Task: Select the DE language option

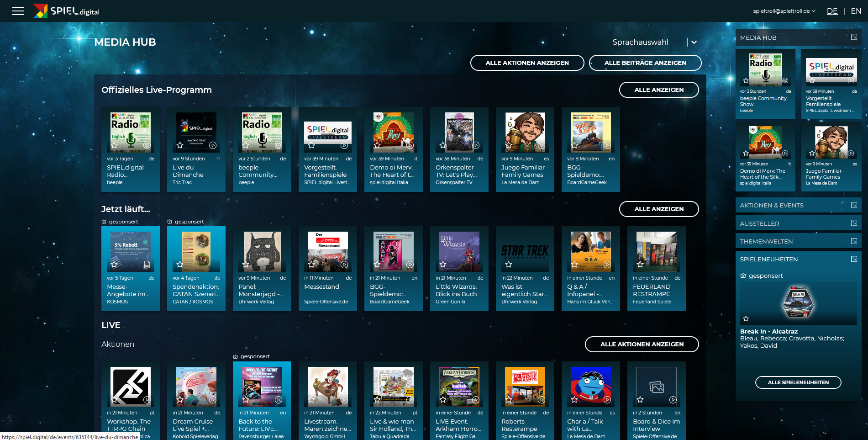Action: [x=832, y=11]
